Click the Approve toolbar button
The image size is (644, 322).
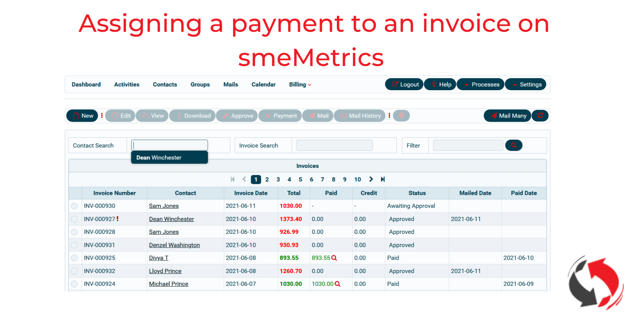tap(237, 116)
